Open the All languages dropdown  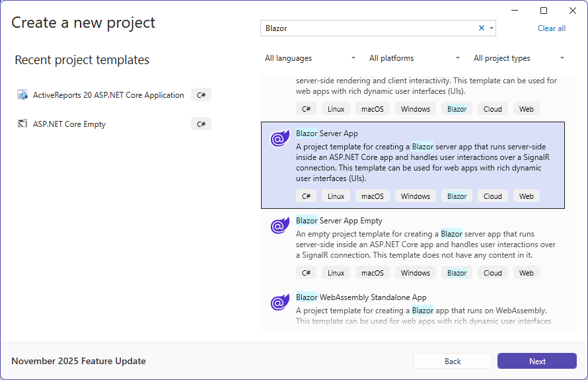pyautogui.click(x=310, y=58)
